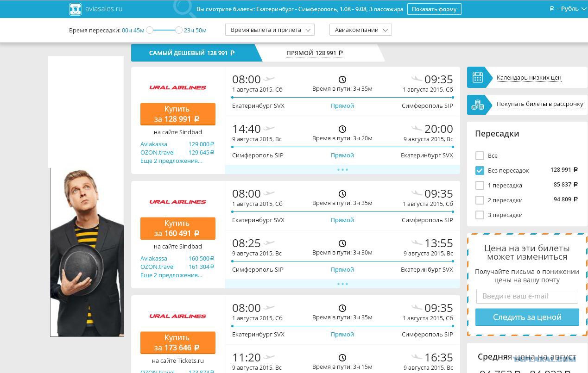Viewport: 588px width, 373px height.
Task: Open the 'Авиакомпании' dropdown
Action: click(x=360, y=30)
